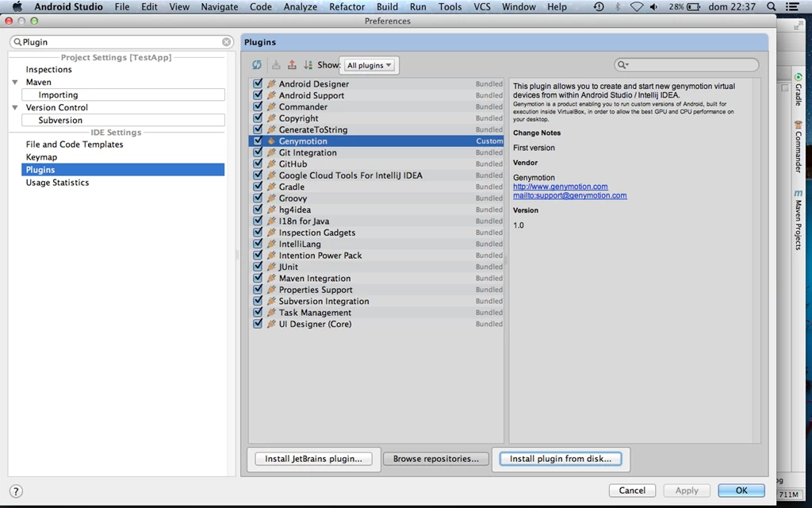Open the Notification Center icon
Viewport: 812px width, 508px height.
point(792,6)
